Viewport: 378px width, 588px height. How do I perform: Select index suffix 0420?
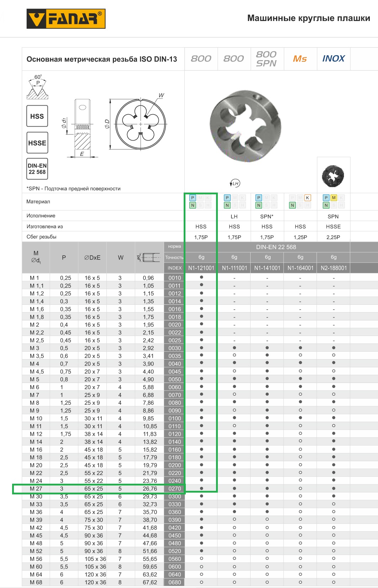tap(174, 527)
